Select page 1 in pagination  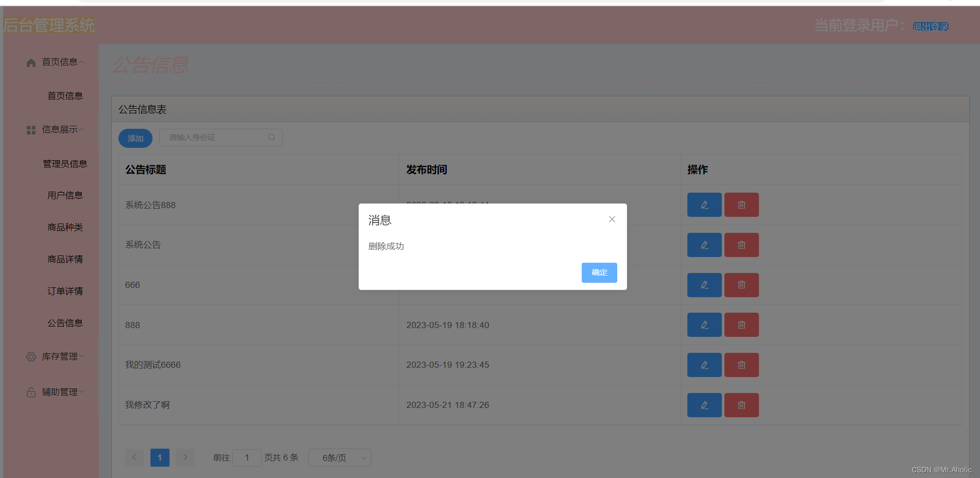[160, 457]
